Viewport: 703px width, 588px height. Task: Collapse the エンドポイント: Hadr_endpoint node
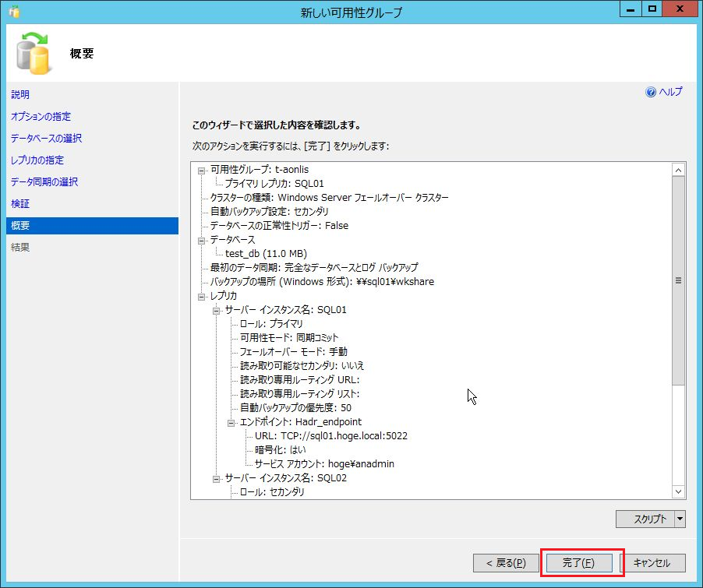coord(231,422)
